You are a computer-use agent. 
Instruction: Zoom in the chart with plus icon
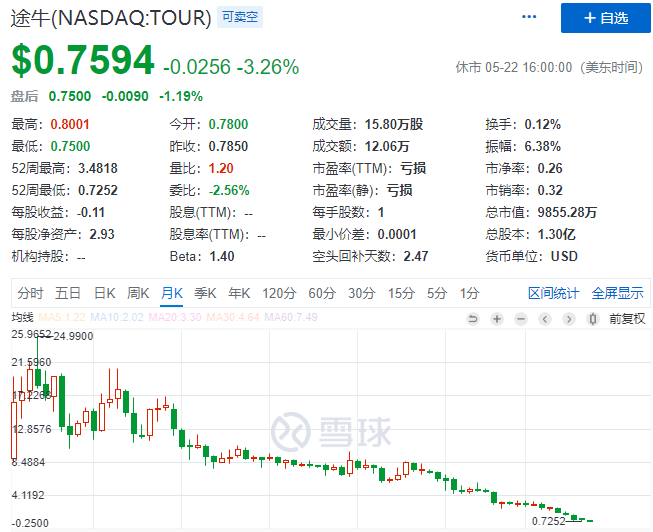point(497,319)
